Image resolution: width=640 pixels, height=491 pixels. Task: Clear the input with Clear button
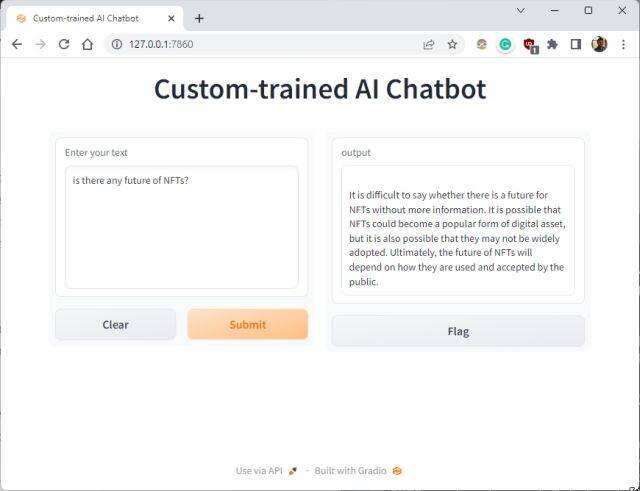[x=116, y=324]
